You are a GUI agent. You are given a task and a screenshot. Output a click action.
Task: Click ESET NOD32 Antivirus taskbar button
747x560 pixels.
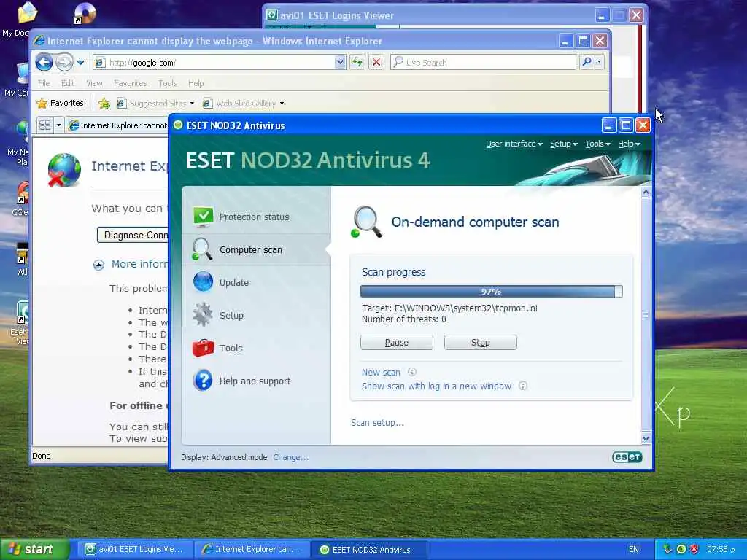point(369,550)
